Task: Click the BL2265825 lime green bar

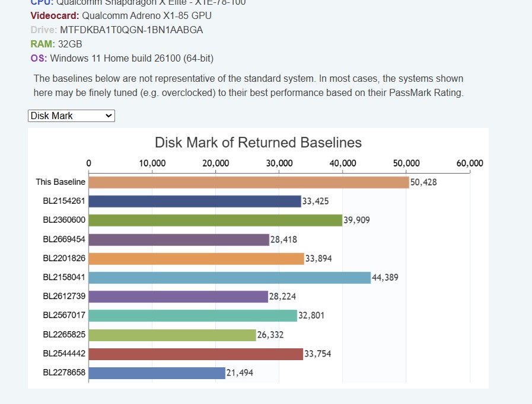Action: pos(172,335)
